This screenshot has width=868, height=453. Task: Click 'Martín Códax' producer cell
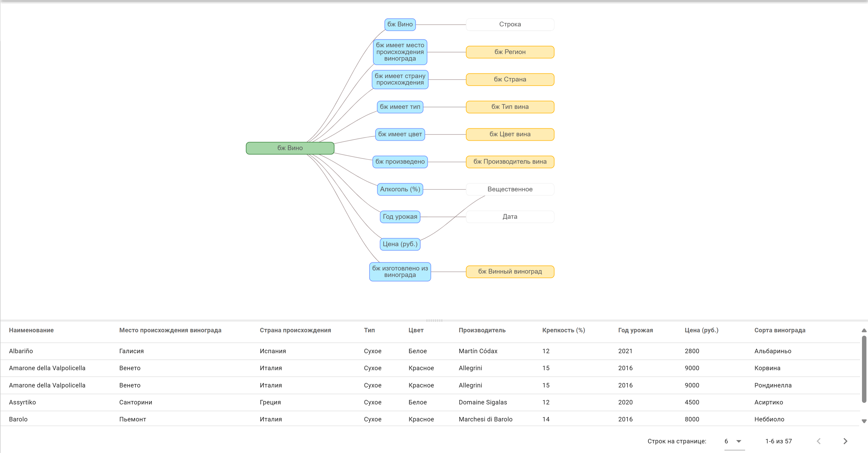pyautogui.click(x=478, y=351)
